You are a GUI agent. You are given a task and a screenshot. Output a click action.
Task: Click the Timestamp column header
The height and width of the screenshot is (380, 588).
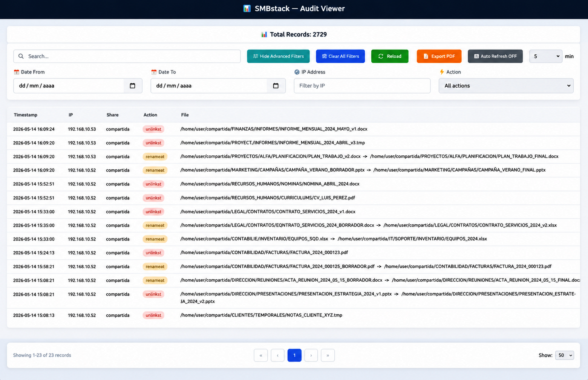coord(26,115)
